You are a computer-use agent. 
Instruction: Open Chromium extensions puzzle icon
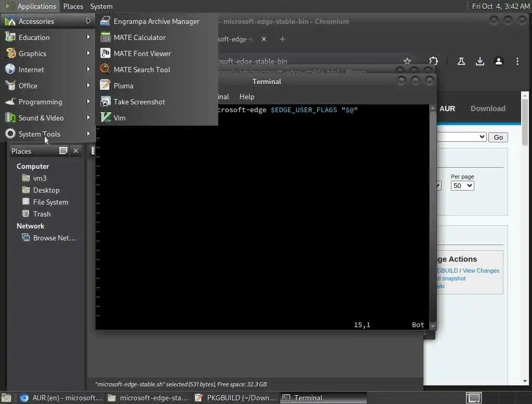pos(433,61)
